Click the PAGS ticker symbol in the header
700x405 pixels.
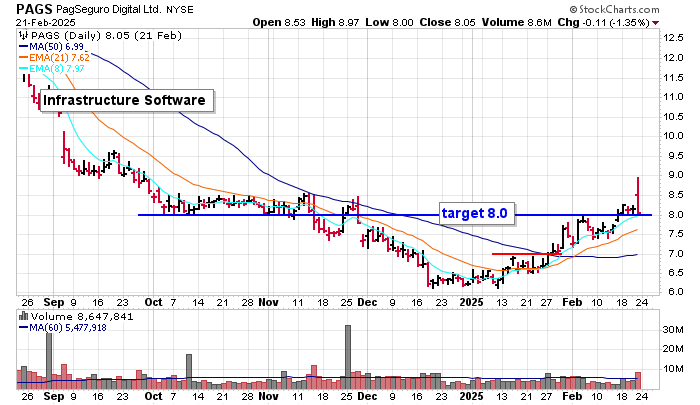pyautogui.click(x=34, y=9)
